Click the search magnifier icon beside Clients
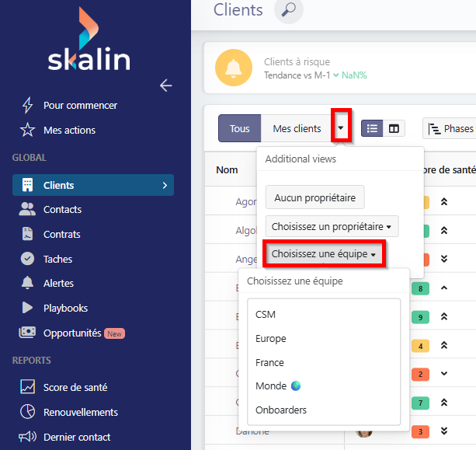 click(289, 10)
